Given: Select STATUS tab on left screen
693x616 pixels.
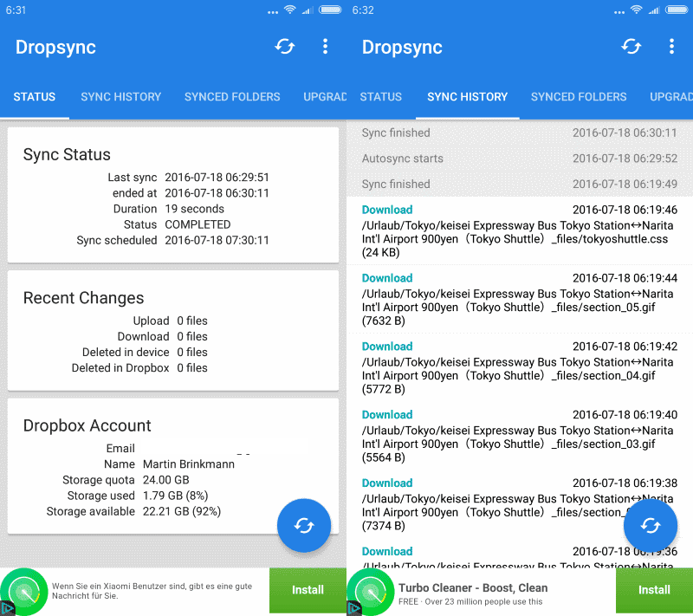Looking at the screenshot, I should [x=35, y=97].
